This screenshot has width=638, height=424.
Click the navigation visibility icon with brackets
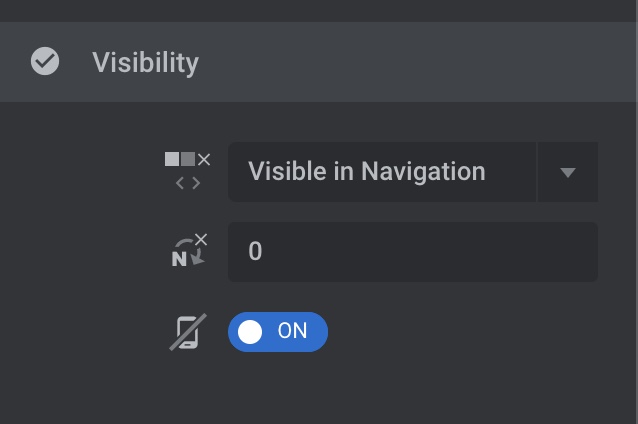click(187, 171)
